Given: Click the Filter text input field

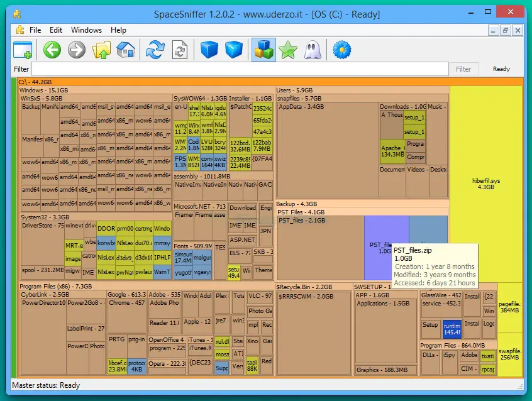Looking at the screenshot, I should [x=240, y=69].
